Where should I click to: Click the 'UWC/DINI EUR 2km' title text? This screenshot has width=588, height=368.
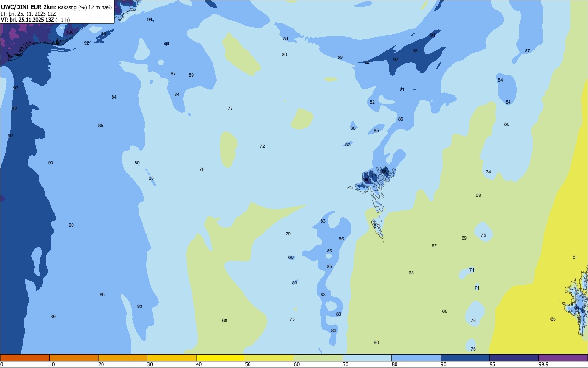point(28,7)
